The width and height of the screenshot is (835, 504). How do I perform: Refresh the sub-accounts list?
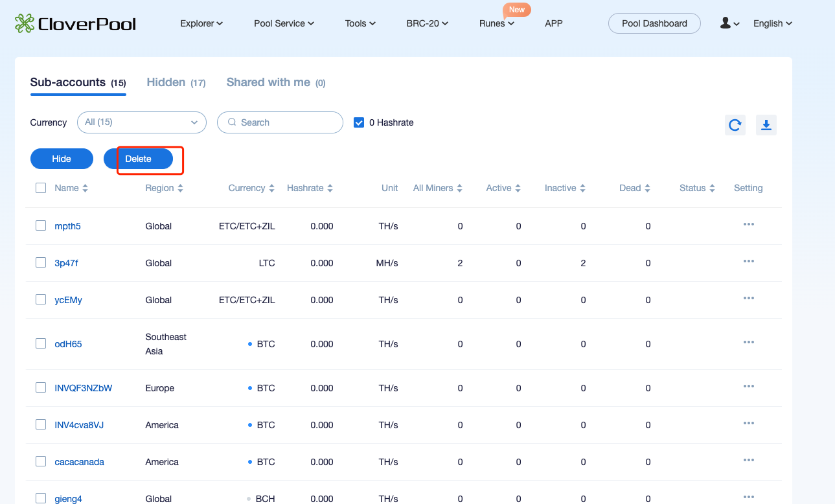point(735,125)
